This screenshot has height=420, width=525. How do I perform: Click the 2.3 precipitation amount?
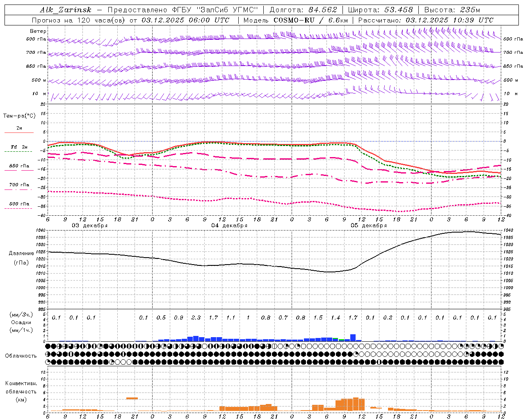point(196,317)
